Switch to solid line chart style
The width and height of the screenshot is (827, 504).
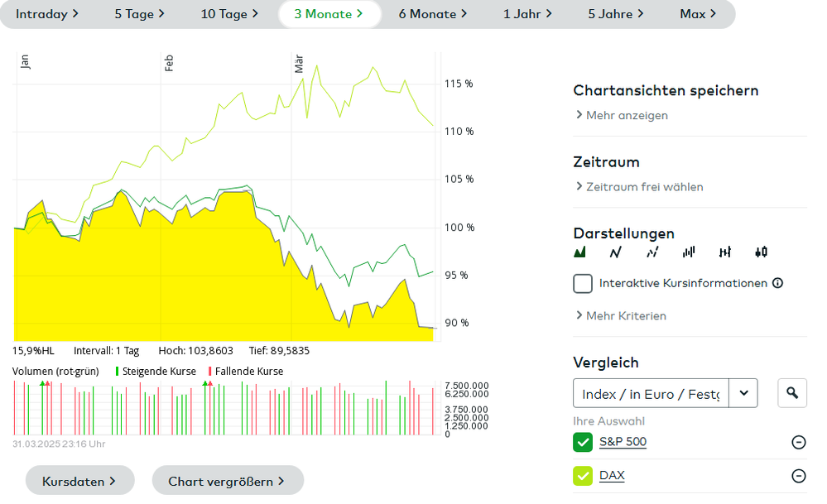click(616, 252)
